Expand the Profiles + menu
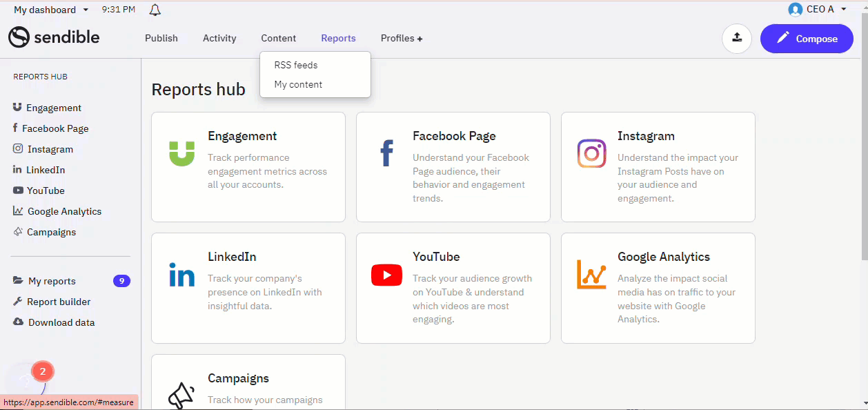Image resolution: width=868 pixels, height=410 pixels. tap(402, 38)
